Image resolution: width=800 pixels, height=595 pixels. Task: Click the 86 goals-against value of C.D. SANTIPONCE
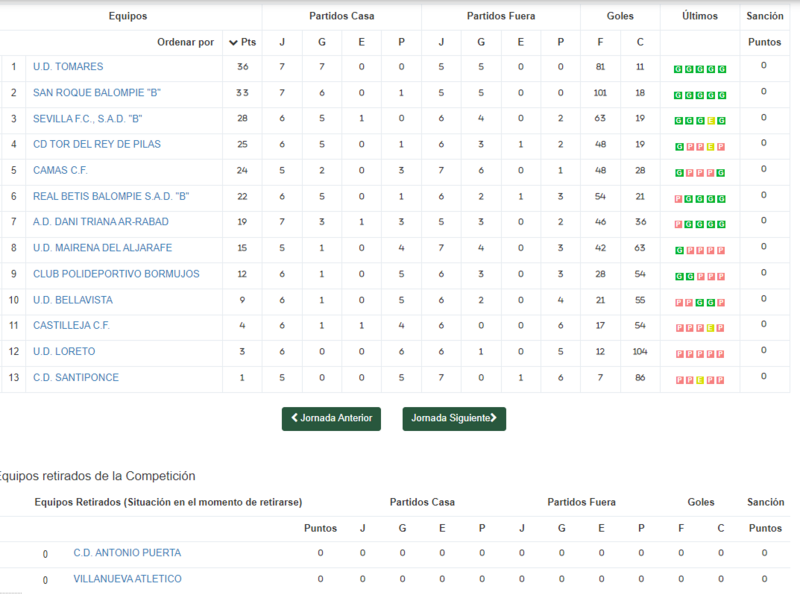[x=640, y=378]
